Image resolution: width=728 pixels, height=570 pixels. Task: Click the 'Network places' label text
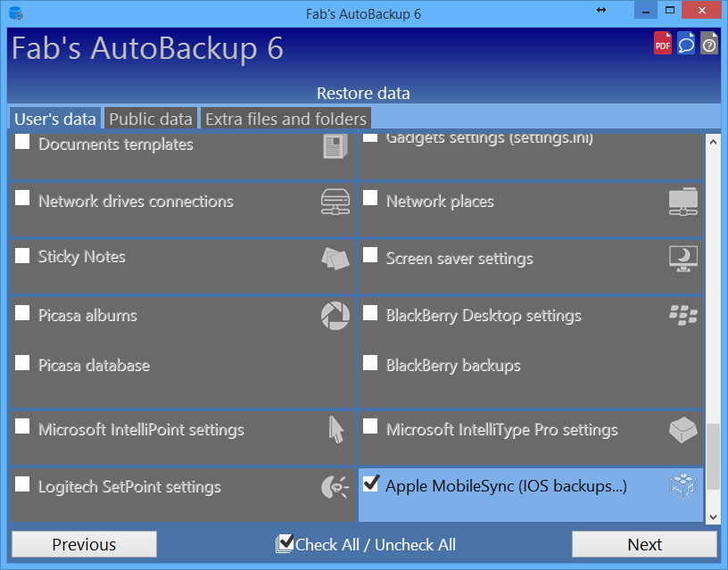[x=440, y=202]
